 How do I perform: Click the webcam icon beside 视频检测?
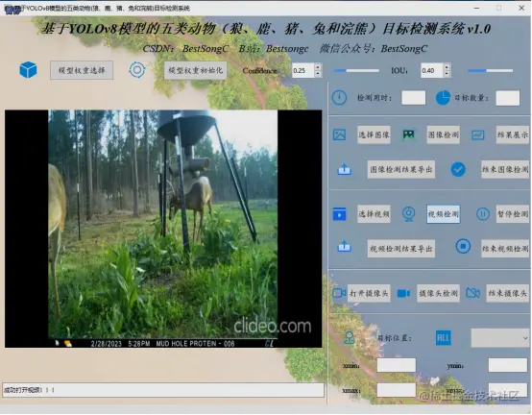click(408, 214)
